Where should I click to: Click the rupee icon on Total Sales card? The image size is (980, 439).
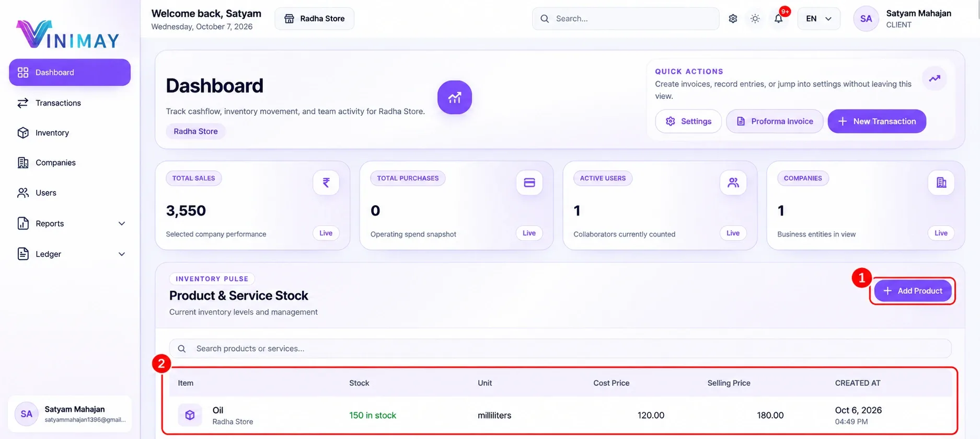click(x=326, y=183)
